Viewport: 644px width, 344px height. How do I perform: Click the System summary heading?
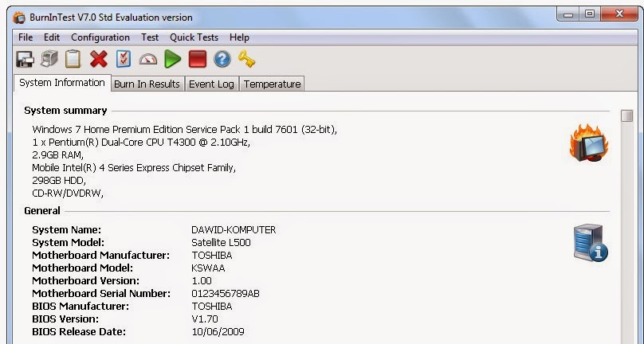(x=65, y=111)
